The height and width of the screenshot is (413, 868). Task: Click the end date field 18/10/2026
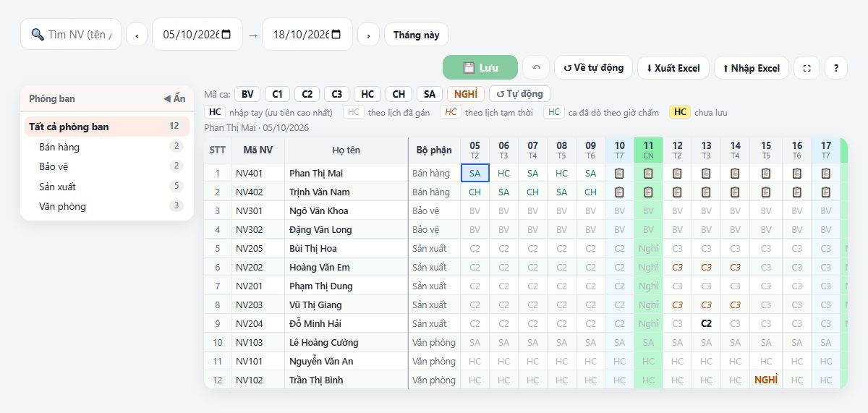307,34
